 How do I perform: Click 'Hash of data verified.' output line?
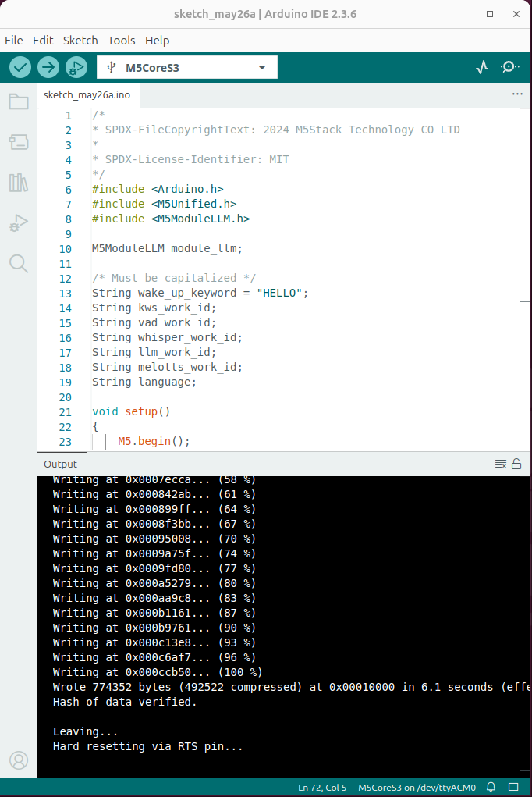click(x=125, y=702)
